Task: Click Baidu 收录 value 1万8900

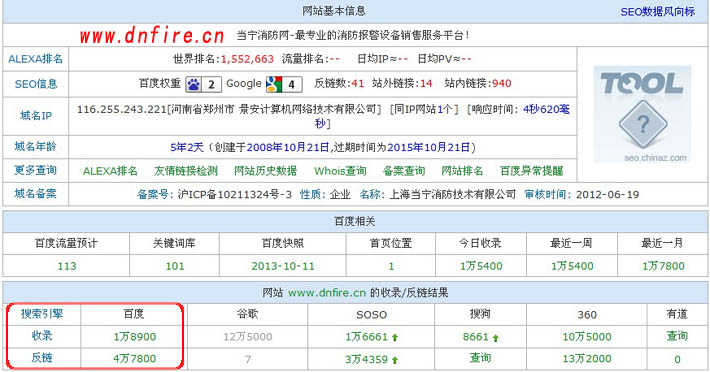Action: [x=134, y=337]
